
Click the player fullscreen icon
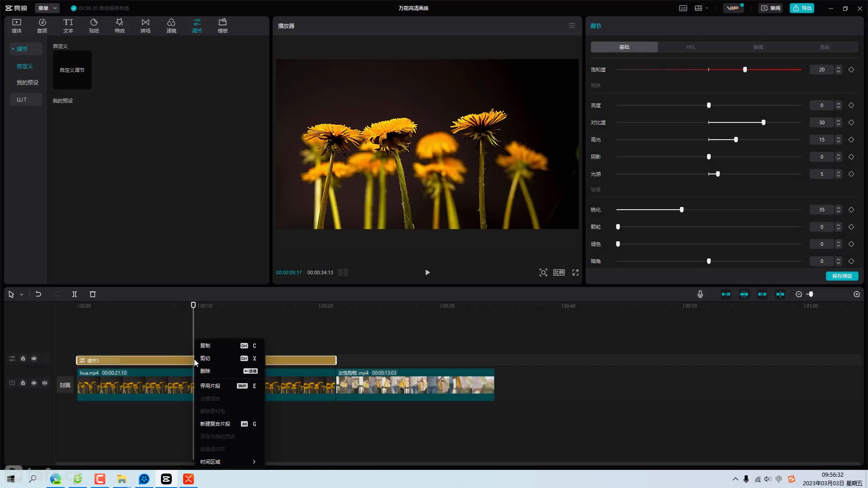(x=576, y=272)
